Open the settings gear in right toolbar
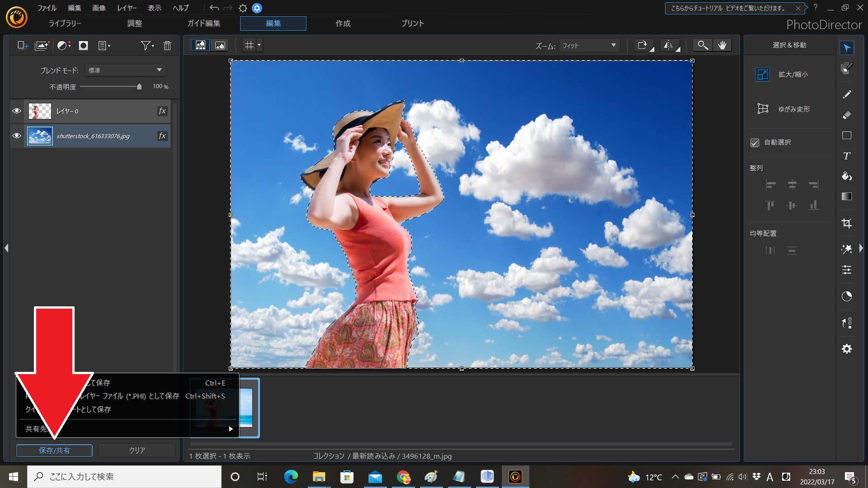 [847, 349]
